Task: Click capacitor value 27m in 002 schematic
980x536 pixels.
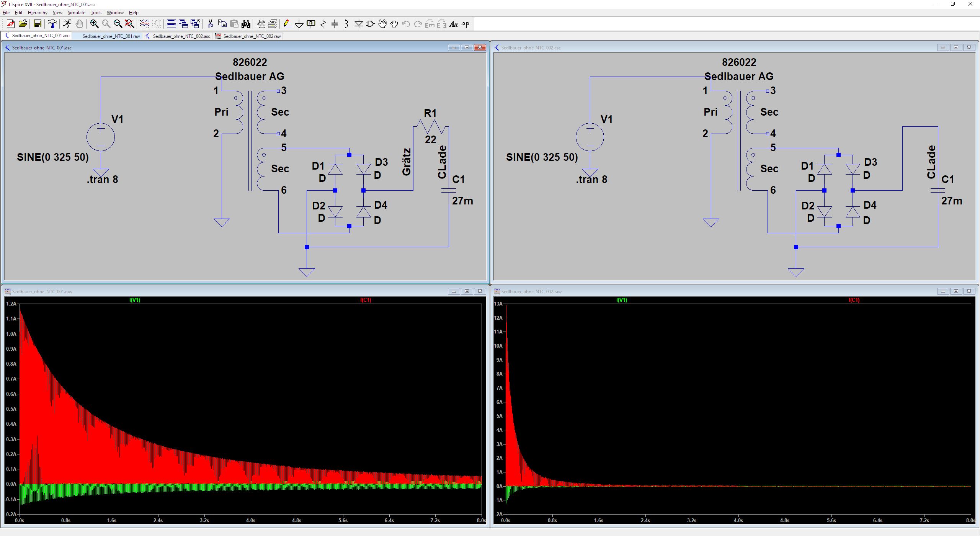Action: (x=951, y=201)
